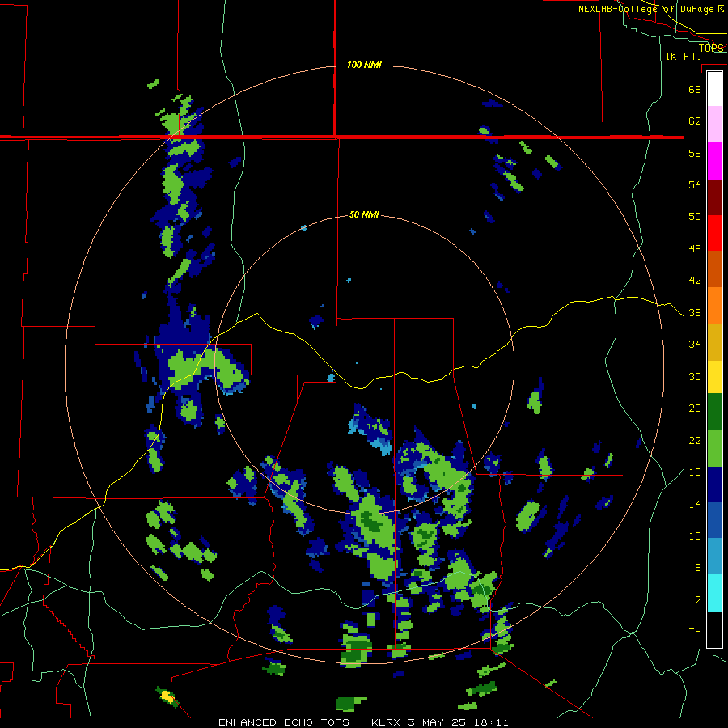Screen dimensions: 728x728
Task: Select the dark green legend swatch
Action: pos(714,412)
